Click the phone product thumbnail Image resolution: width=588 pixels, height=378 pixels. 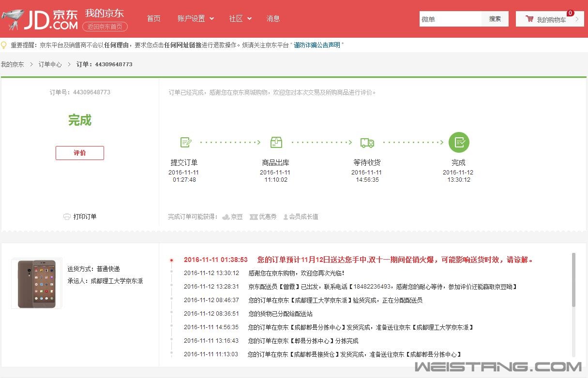[x=37, y=284]
